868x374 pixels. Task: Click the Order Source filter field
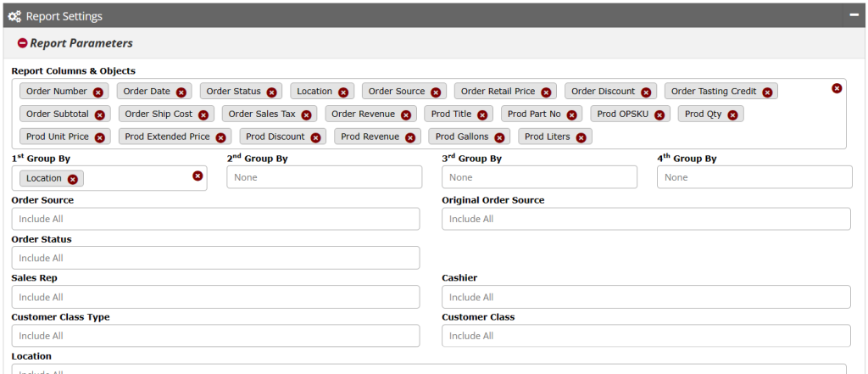pyautogui.click(x=215, y=219)
